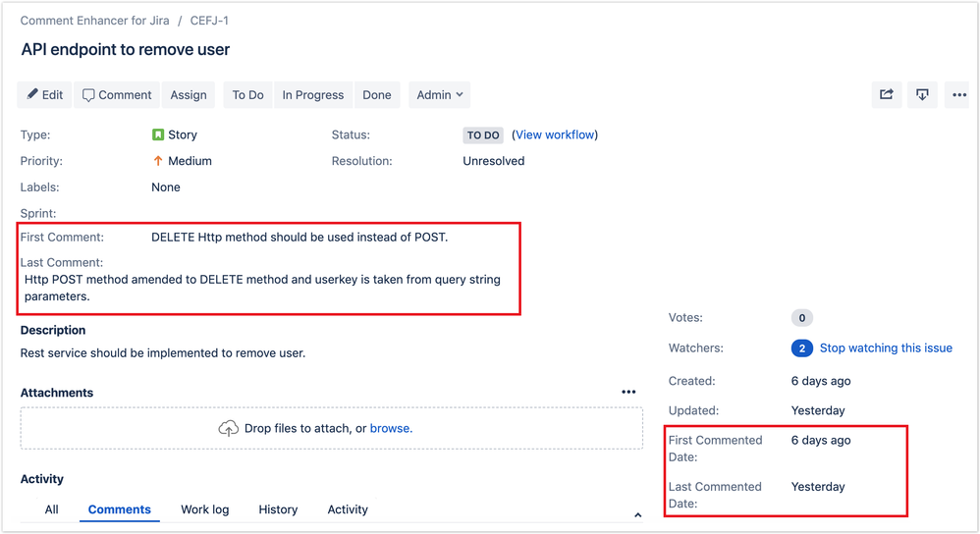
Task: Click the issue title API endpoint to remove user
Action: 126,50
